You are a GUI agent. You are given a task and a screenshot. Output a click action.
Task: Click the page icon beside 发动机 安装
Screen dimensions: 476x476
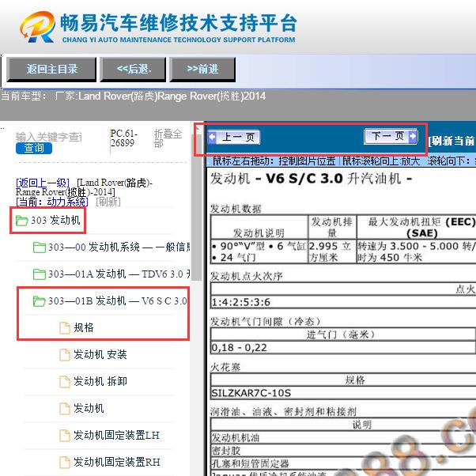(64, 355)
